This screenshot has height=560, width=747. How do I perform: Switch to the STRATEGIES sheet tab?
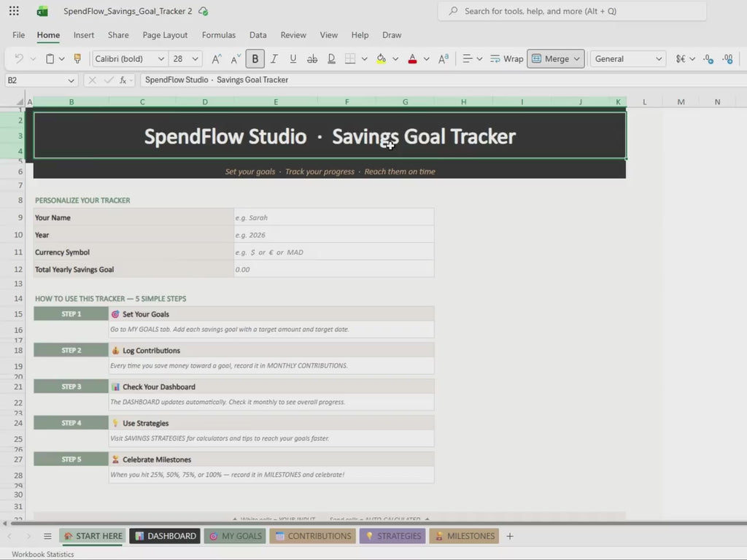[392, 536]
